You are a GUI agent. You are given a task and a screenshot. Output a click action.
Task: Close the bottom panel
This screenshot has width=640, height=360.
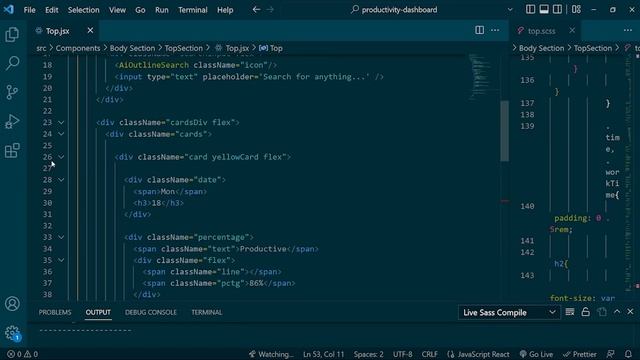(630, 312)
